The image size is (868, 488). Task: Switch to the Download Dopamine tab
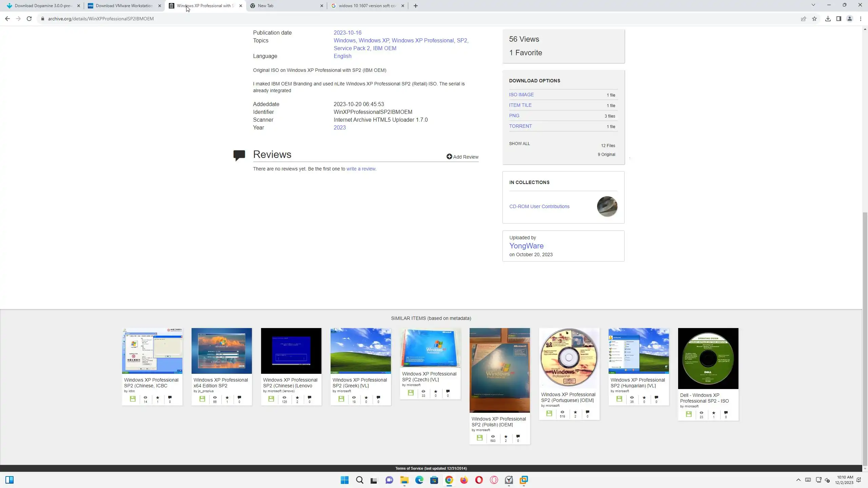[x=43, y=6]
